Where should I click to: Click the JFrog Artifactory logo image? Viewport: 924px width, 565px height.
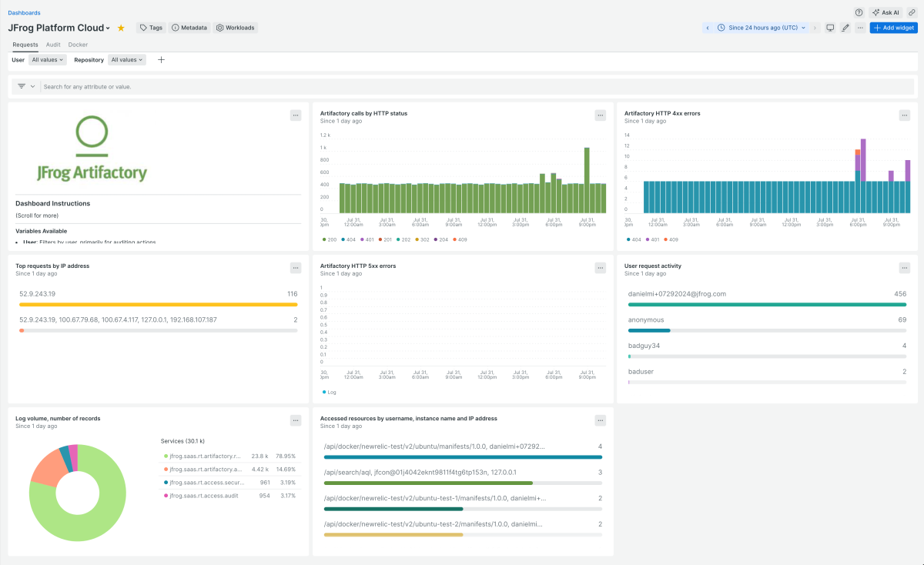pyautogui.click(x=92, y=149)
